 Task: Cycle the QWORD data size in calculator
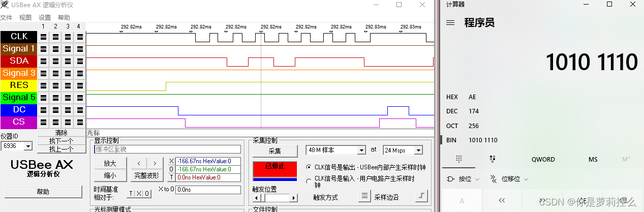[x=543, y=159]
